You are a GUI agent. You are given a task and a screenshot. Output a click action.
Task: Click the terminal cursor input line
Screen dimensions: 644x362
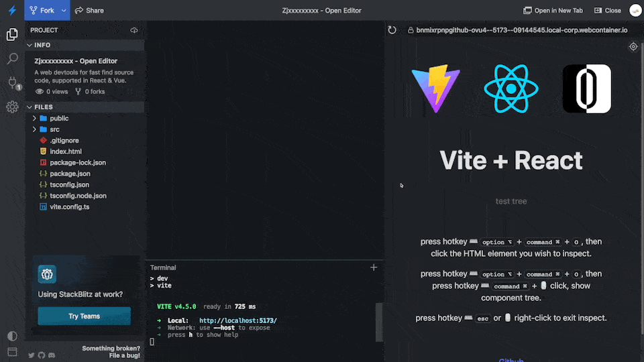152,341
